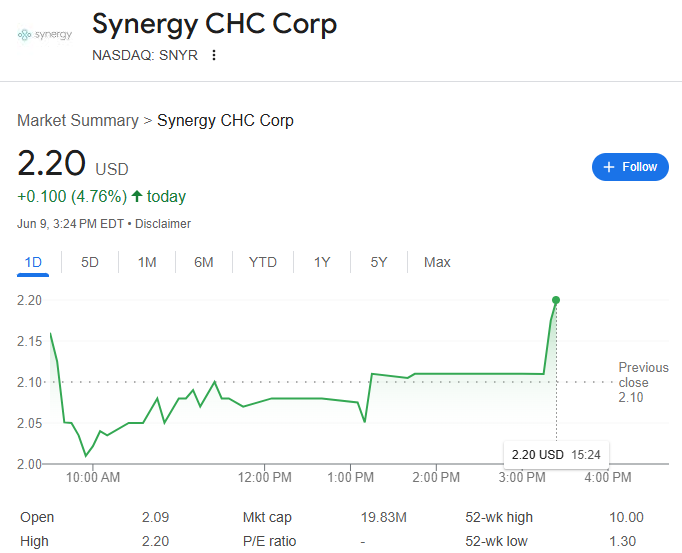The image size is (682, 553).
Task: Click the Open value 2.09
Action: point(155,517)
